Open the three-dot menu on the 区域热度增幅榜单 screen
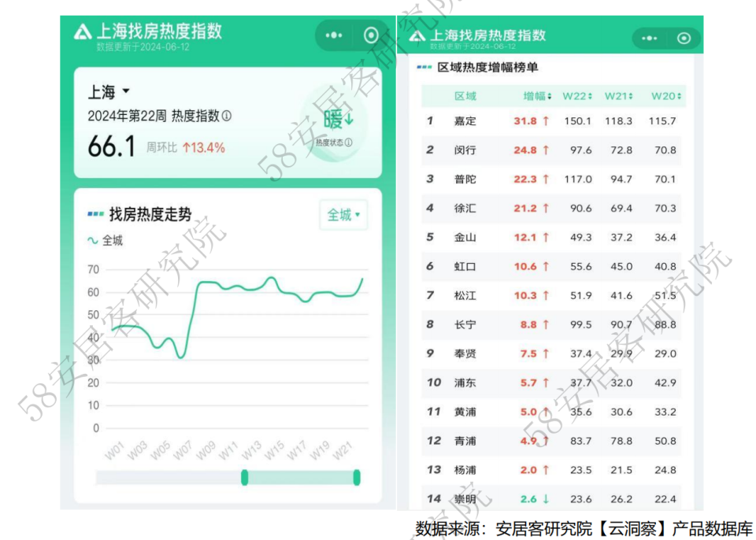756x540 pixels. click(649, 38)
